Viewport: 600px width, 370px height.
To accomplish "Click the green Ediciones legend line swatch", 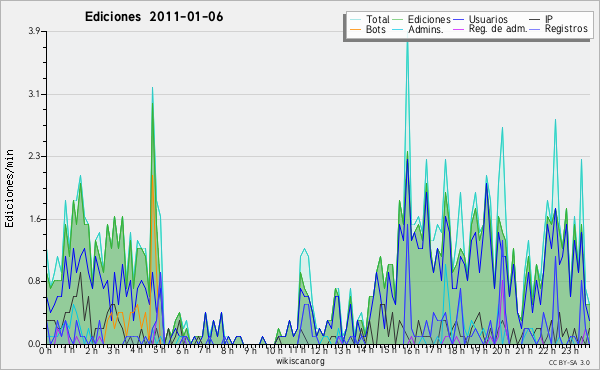I will click(x=398, y=20).
